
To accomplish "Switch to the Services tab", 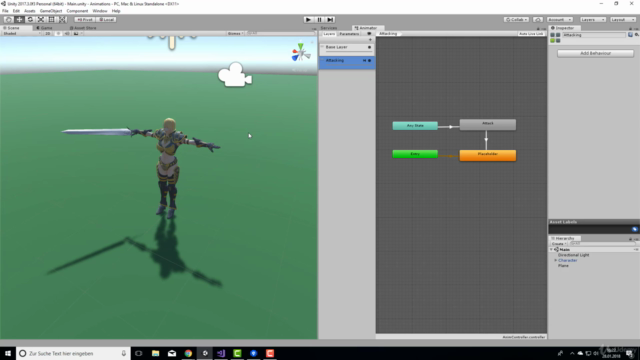I will coord(329,28).
